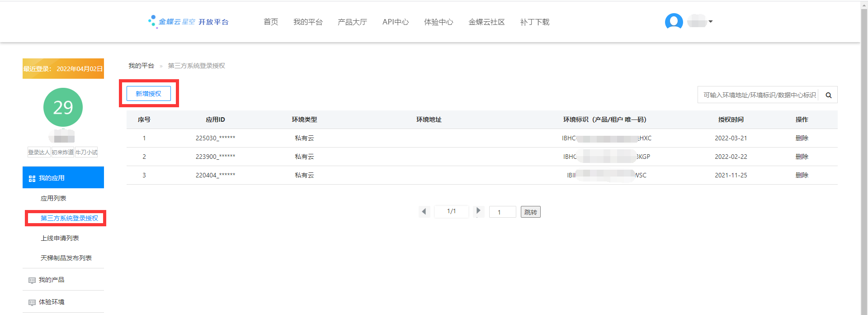Delete the authorization dated 2021-11-25
868x315 pixels.
click(802, 175)
